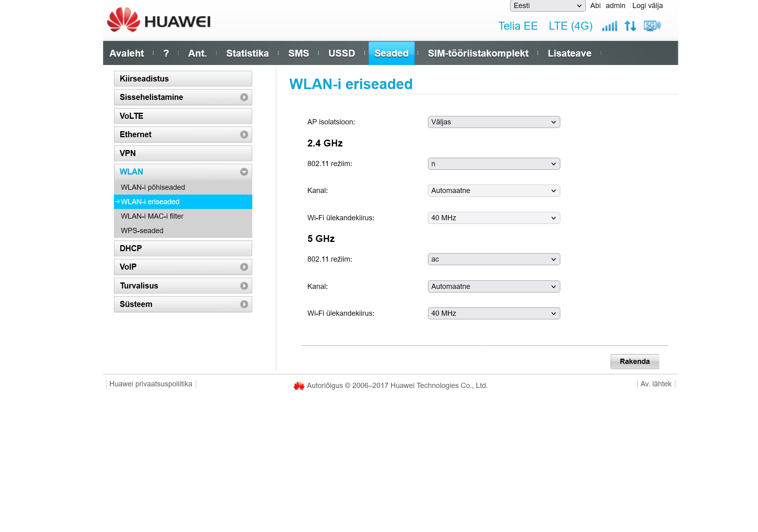Click the Autoriõigus copyright text
758x532 pixels.
397,386
